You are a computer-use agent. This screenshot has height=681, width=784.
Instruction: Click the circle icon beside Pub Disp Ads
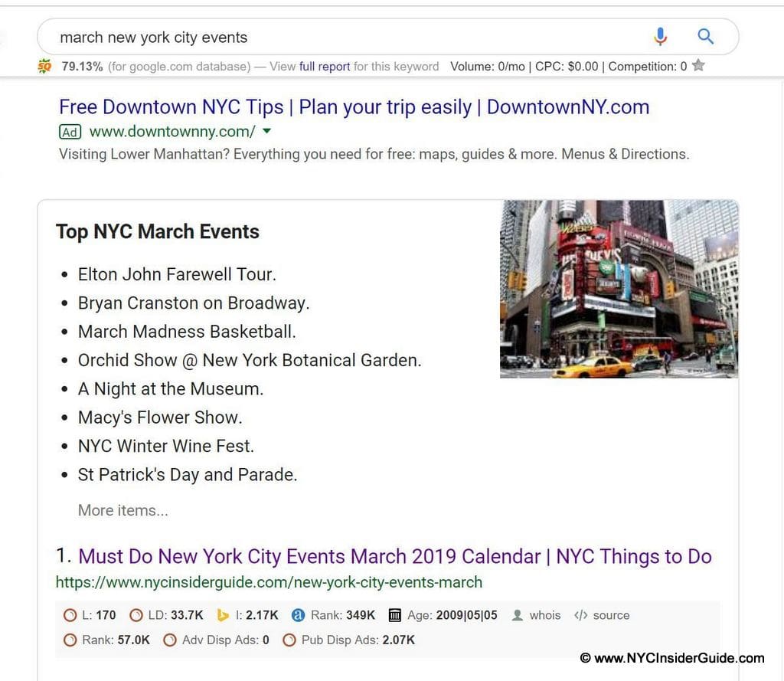[x=289, y=640]
